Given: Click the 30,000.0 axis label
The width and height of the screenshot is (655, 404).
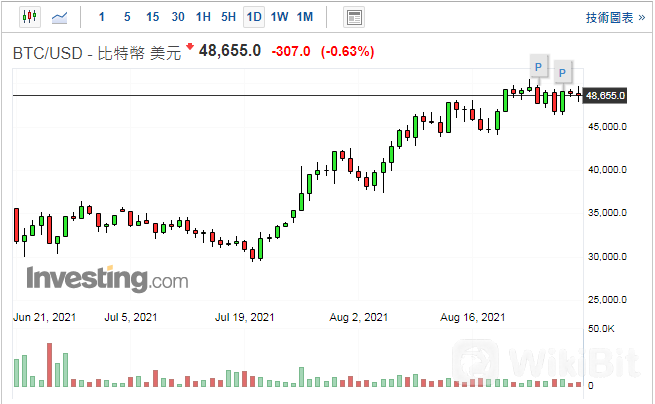Looking at the screenshot, I should [607, 257].
